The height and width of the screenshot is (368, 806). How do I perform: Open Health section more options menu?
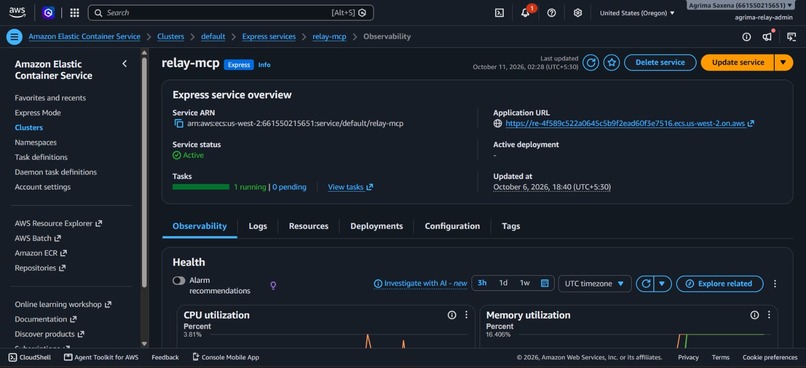coord(775,284)
